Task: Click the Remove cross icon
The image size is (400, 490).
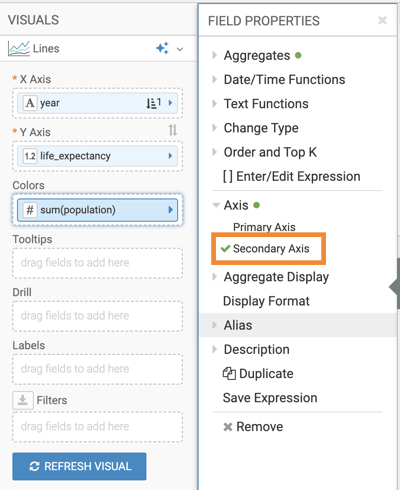Action: [228, 427]
